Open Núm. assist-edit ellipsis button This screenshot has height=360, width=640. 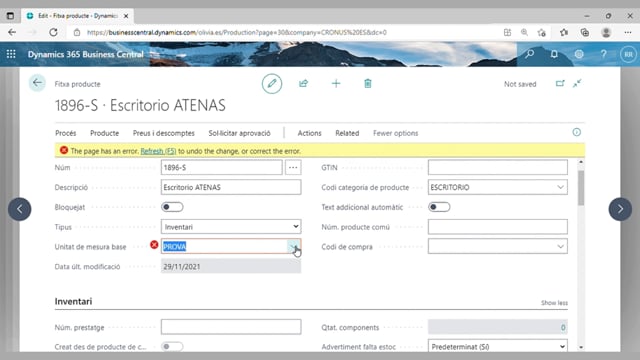(293, 167)
